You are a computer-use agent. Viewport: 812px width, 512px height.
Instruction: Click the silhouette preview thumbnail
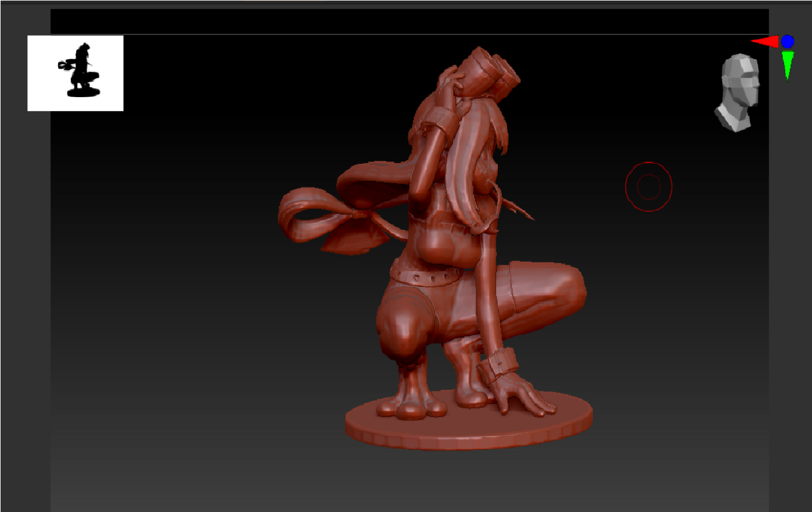[x=76, y=73]
